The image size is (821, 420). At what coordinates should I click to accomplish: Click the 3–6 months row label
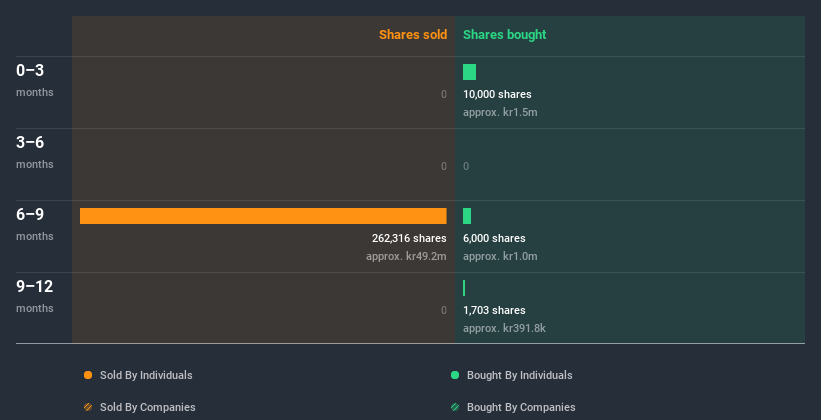[x=35, y=152]
